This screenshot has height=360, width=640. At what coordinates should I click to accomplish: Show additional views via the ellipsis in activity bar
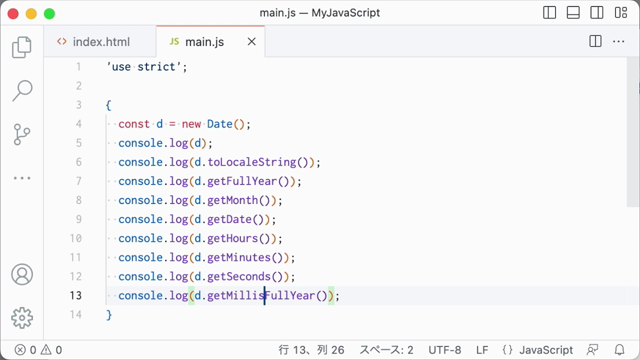click(x=22, y=178)
